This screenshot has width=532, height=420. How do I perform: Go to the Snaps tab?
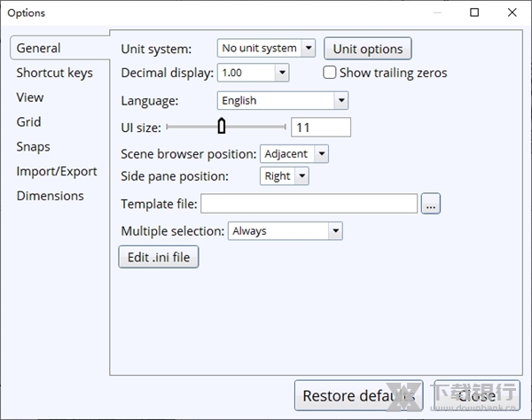[34, 147]
